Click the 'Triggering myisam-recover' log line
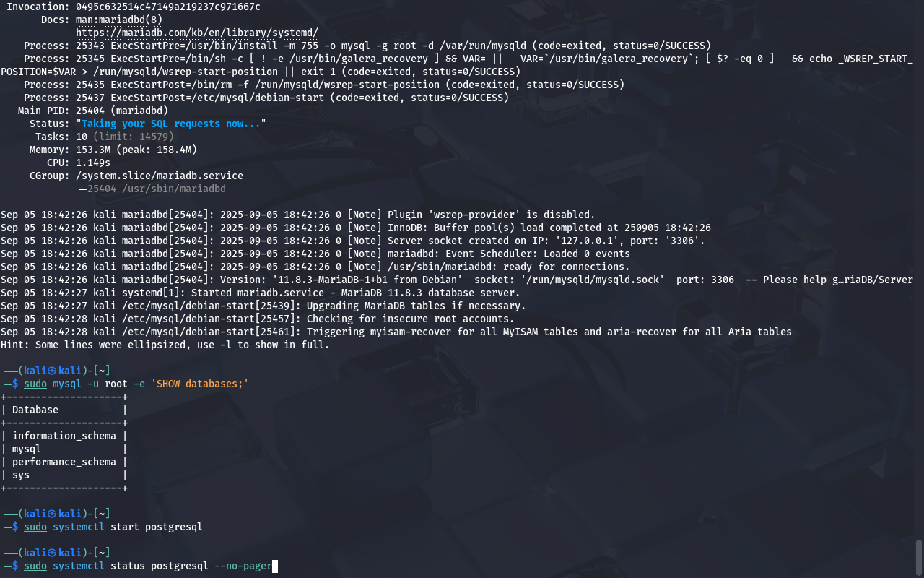 396,332
